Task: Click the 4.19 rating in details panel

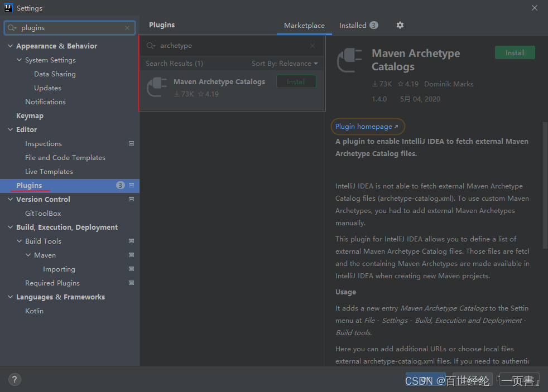Action: click(408, 84)
